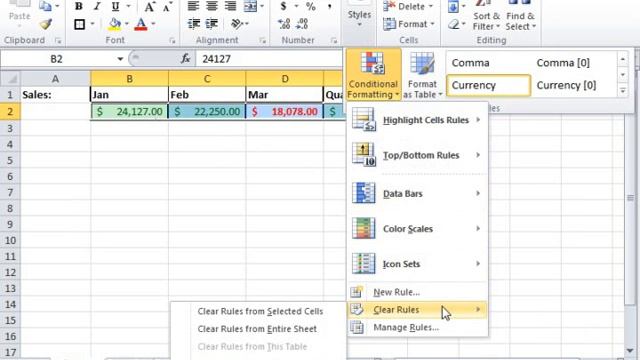This screenshot has height=360, width=640.
Task: Open the Fill Color dropdown arrow
Action: 127,24
